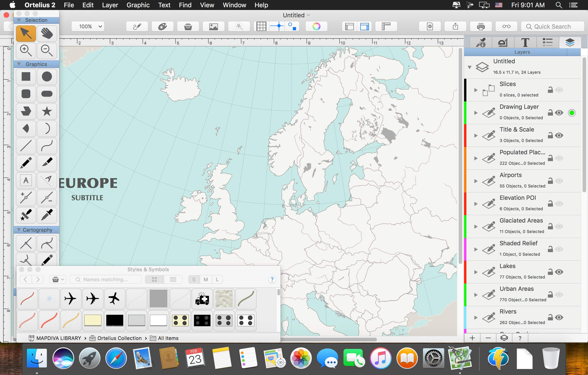Open the color wheel picker

(x=316, y=26)
